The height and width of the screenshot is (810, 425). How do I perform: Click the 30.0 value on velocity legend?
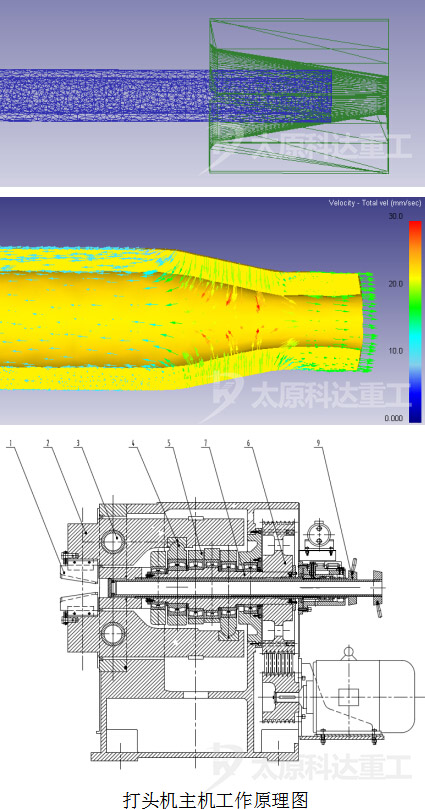coord(395,216)
